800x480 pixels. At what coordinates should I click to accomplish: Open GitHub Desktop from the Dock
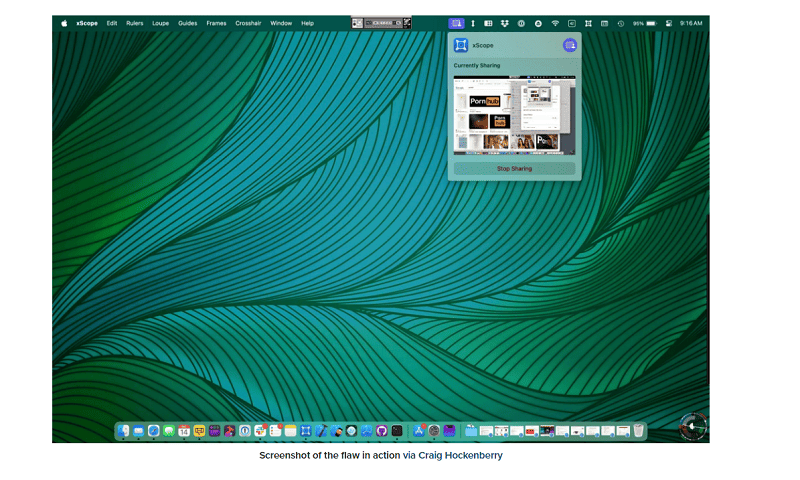pyautogui.click(x=382, y=431)
